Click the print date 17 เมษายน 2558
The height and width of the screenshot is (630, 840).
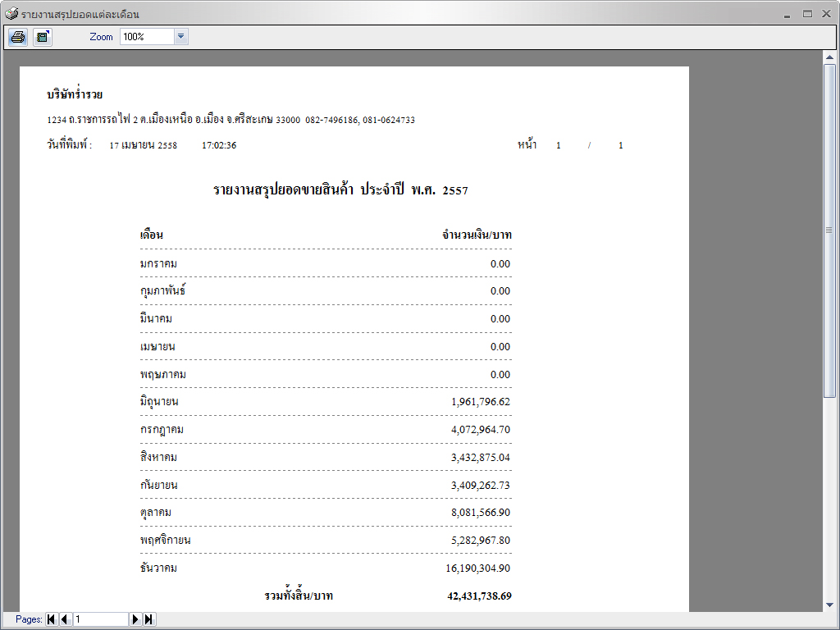click(x=143, y=145)
